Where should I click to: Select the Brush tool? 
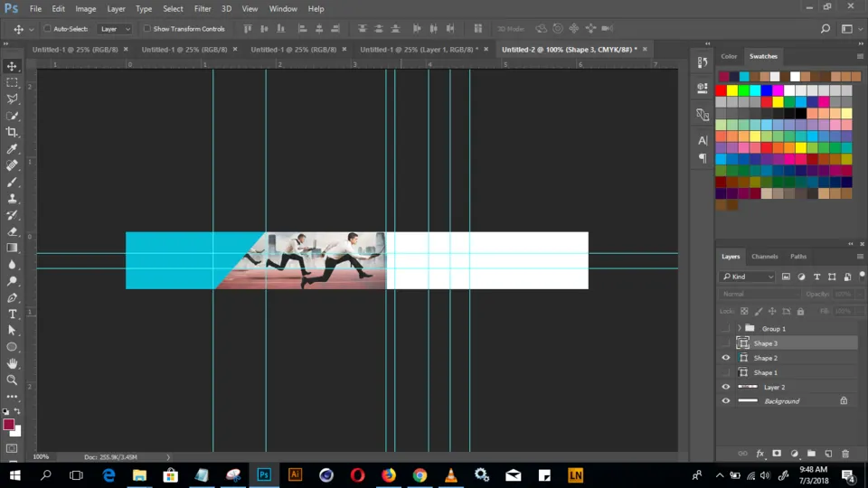[12, 182]
